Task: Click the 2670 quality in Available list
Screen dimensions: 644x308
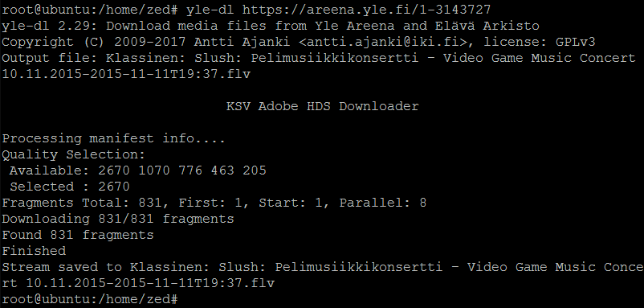Action: pos(114,170)
